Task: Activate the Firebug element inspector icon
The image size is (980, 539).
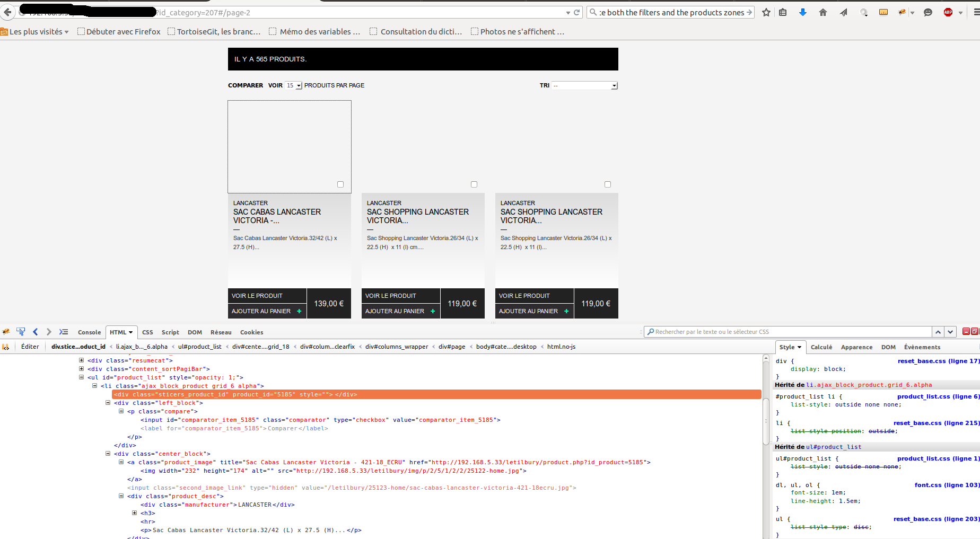Action: point(21,332)
